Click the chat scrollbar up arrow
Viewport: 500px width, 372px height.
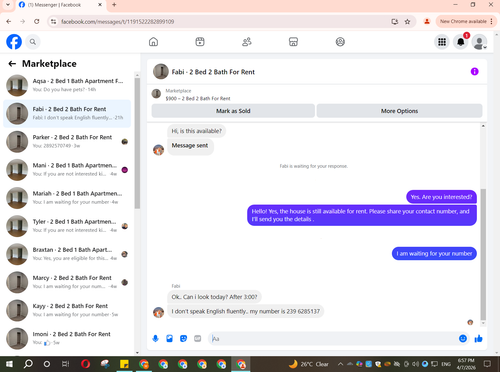[483, 126]
